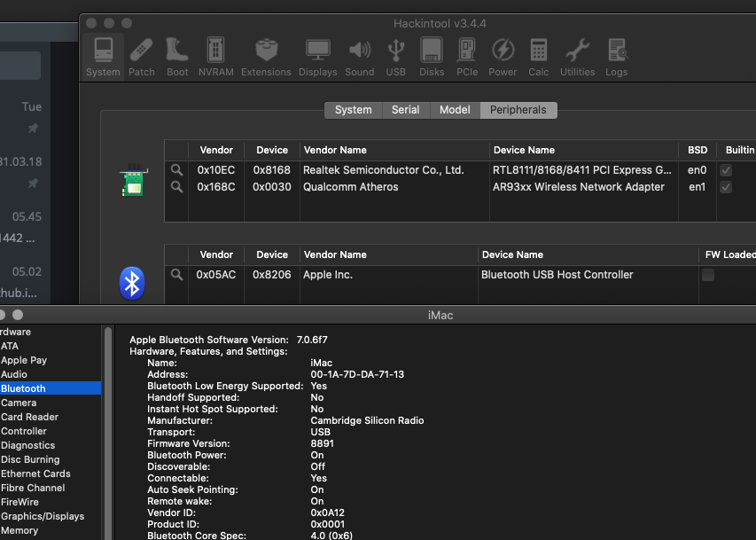Open the USB toolbar section
756x540 pixels.
coord(396,57)
